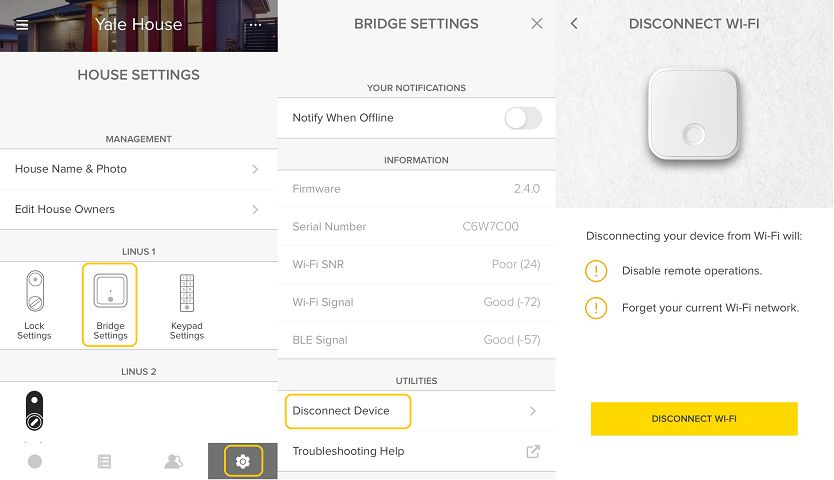This screenshot has width=834, height=480.
Task: Click the Connect bridge device image
Action: tap(694, 114)
